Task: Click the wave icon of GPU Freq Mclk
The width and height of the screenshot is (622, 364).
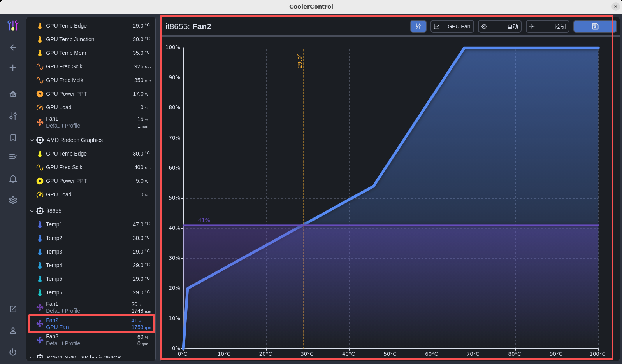Action: (x=40, y=80)
